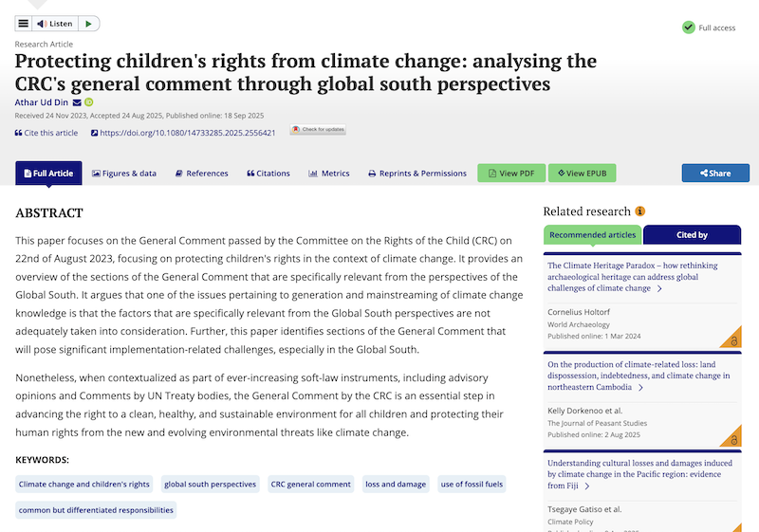Image resolution: width=759 pixels, height=532 pixels.
Task: Click the author email envelope icon
Action: [77, 102]
